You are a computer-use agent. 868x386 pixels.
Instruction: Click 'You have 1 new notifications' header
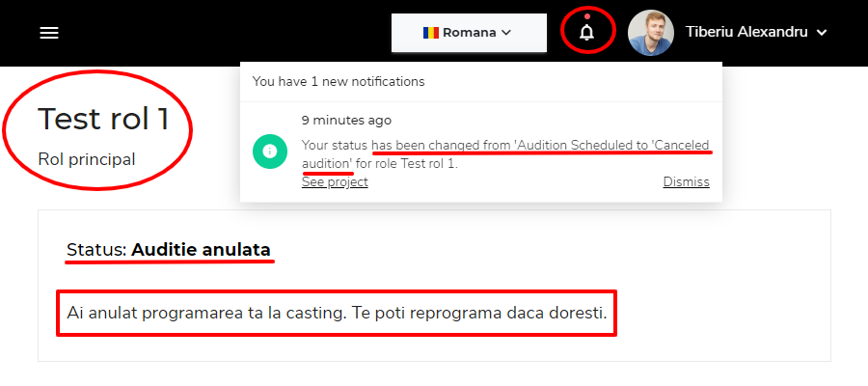339,82
